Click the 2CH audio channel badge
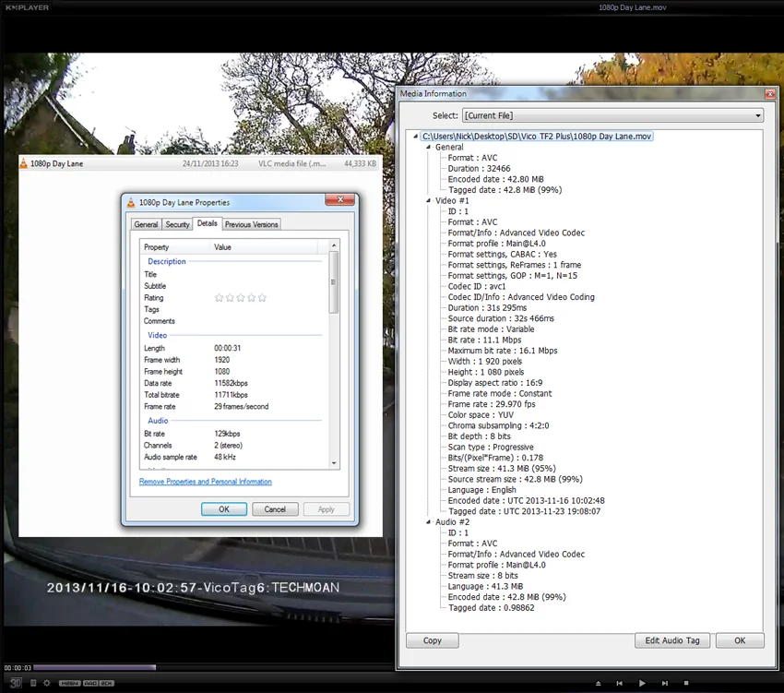The image size is (784, 693). (x=106, y=683)
